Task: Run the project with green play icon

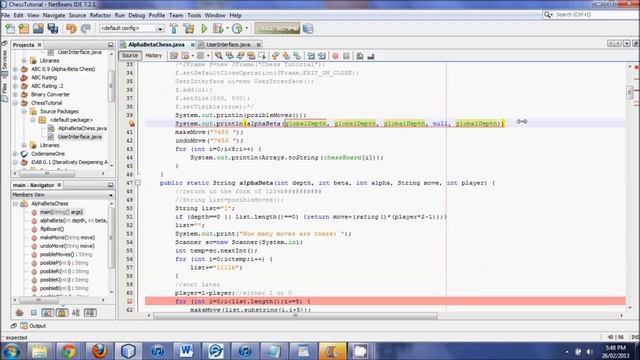Action: pos(204,29)
